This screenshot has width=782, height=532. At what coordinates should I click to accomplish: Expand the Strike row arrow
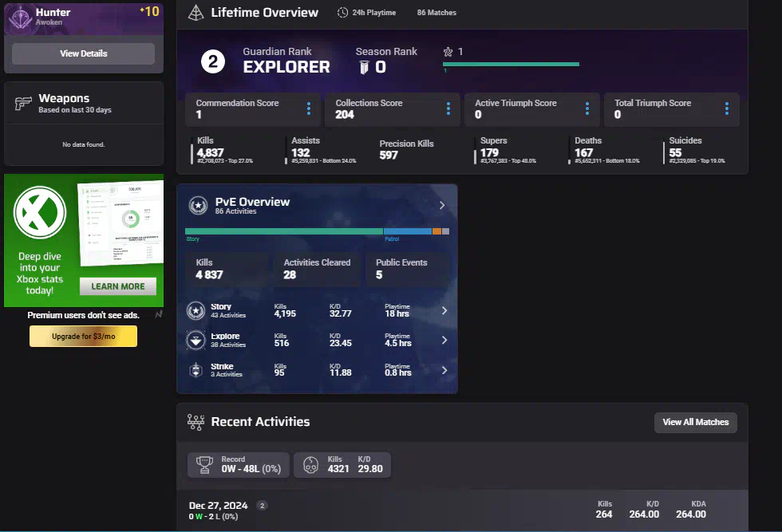click(x=444, y=370)
